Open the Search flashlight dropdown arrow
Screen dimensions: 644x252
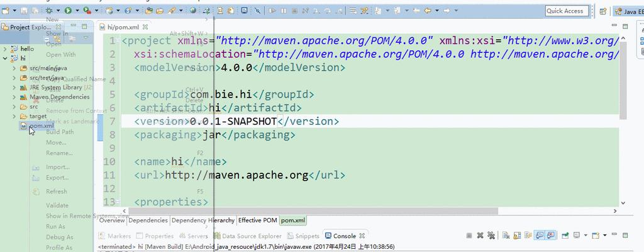pyautogui.click(x=180, y=11)
